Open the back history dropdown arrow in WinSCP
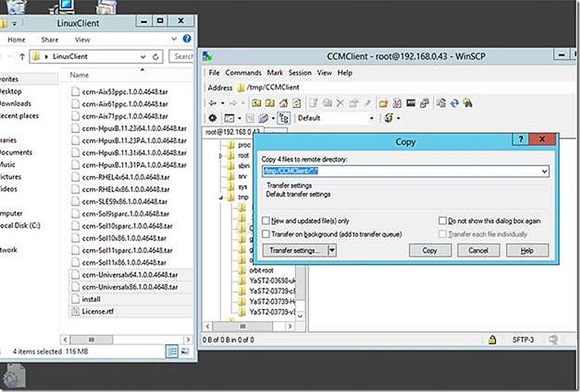The image size is (580, 392). pos(222,103)
